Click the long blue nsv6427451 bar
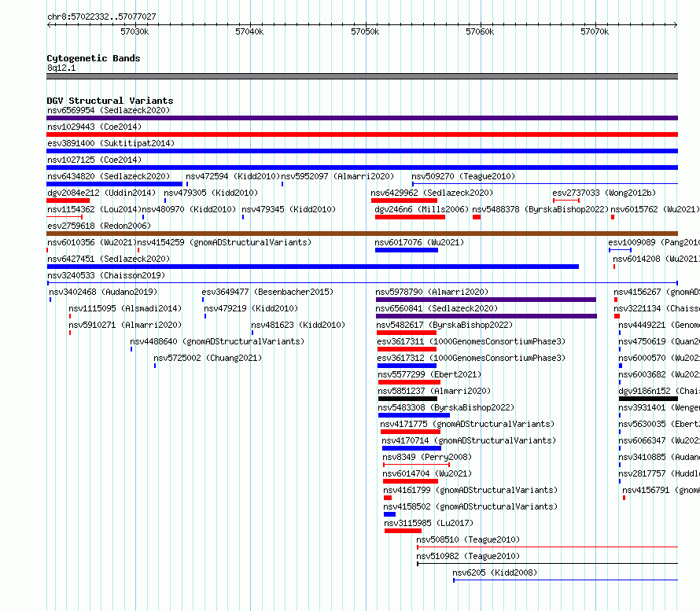Screen dimensions: 700x611 pyautogui.click(x=312, y=267)
